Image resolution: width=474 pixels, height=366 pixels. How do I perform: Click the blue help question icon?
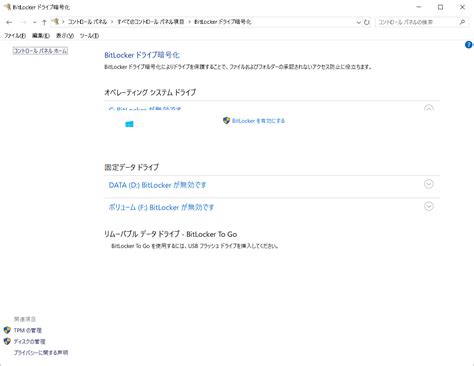tap(469, 44)
